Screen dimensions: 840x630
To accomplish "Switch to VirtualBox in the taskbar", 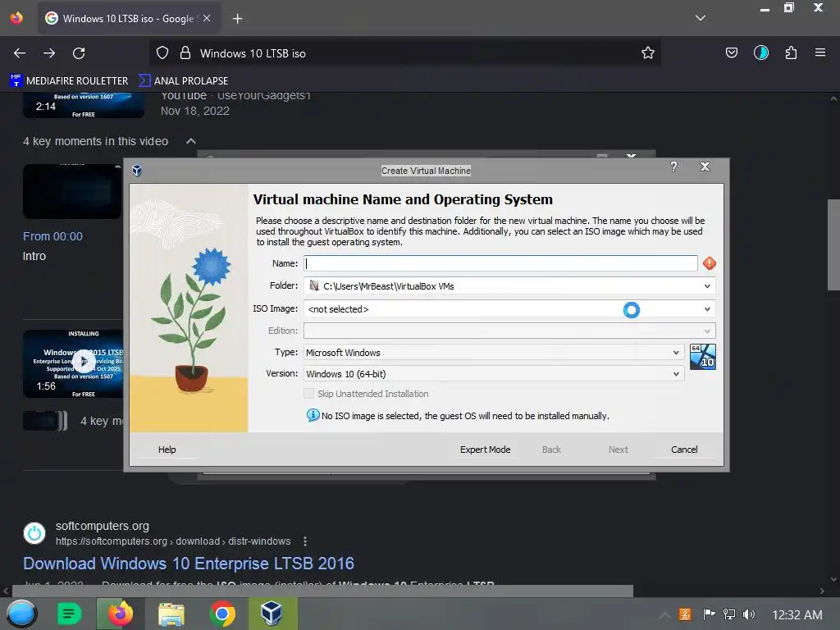I will pyautogui.click(x=272, y=614).
